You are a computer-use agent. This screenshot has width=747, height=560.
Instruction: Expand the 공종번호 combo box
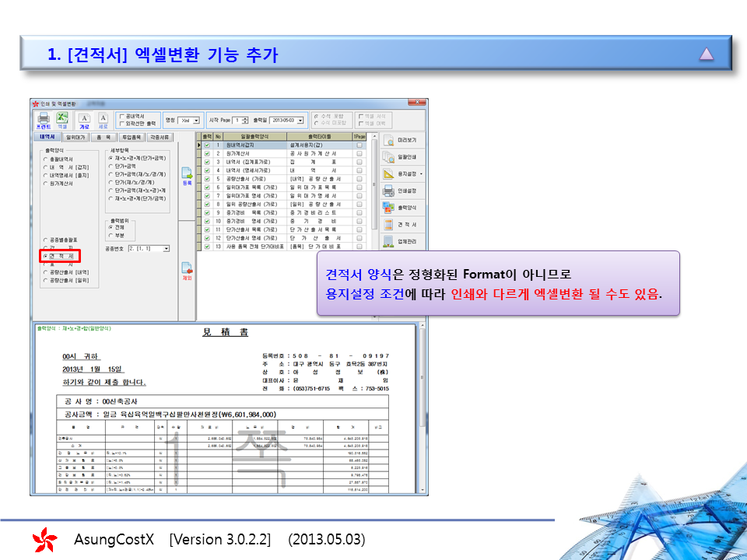pyautogui.click(x=166, y=249)
